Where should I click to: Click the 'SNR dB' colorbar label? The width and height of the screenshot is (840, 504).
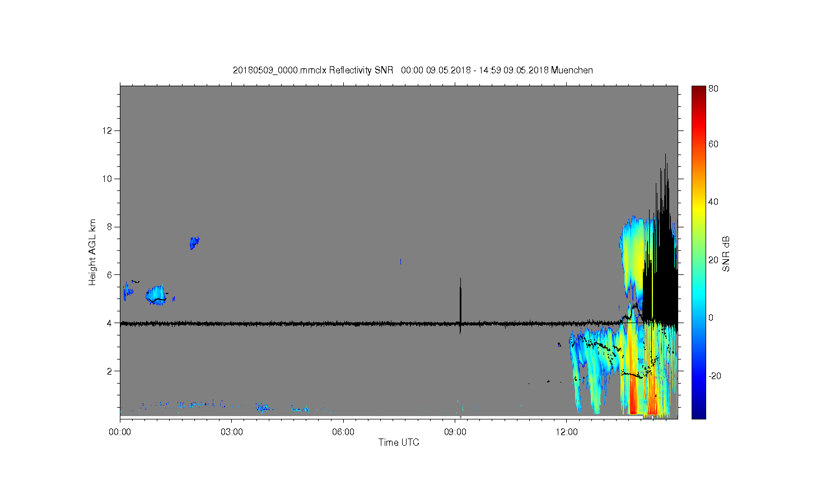tap(726, 254)
